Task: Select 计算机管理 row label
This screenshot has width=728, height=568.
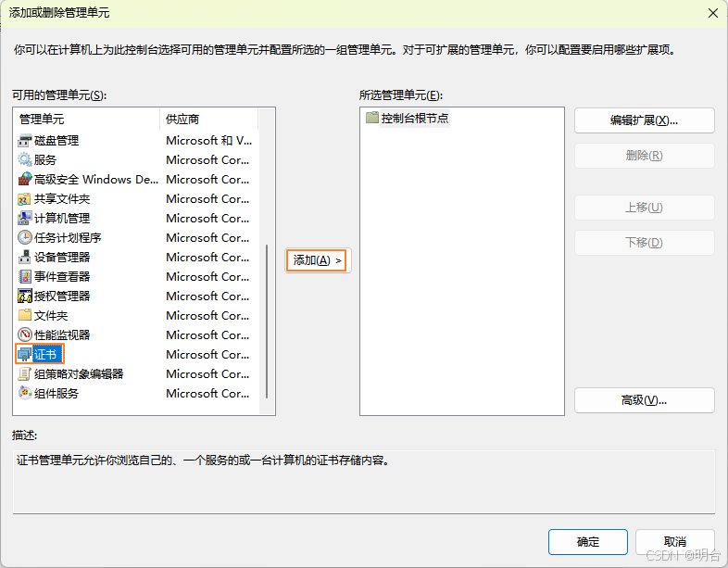Action: pyautogui.click(x=62, y=219)
